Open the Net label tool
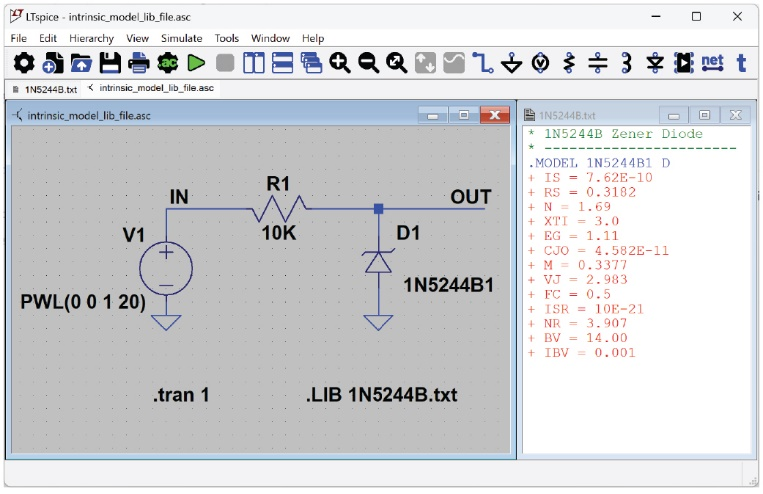This screenshot has height=494, width=763. [x=712, y=63]
